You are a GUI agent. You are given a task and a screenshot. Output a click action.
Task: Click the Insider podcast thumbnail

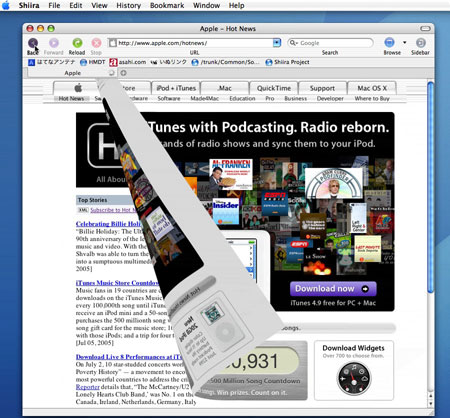point(226,211)
